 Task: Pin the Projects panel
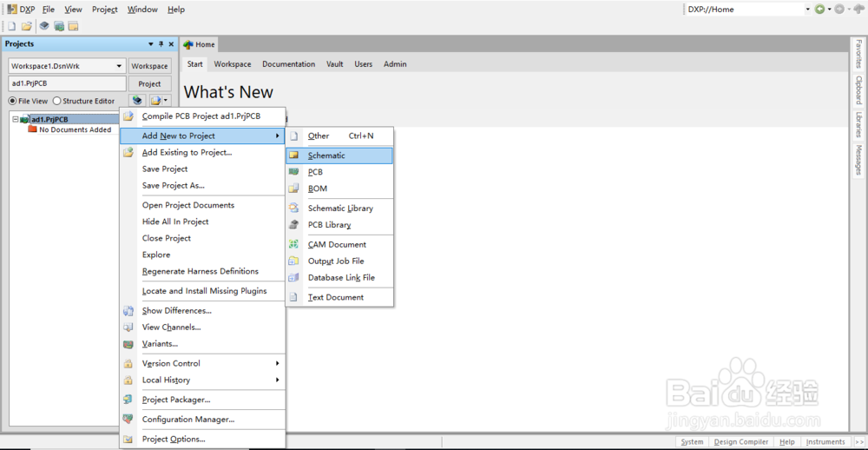click(x=161, y=44)
